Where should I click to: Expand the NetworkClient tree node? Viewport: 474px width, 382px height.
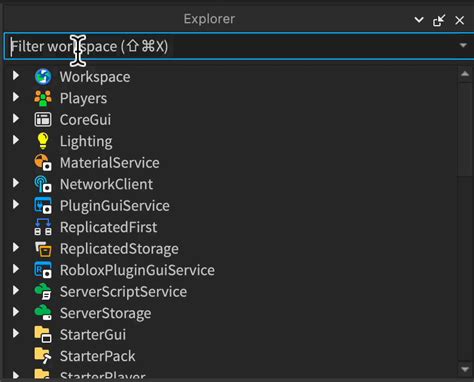coord(16,183)
